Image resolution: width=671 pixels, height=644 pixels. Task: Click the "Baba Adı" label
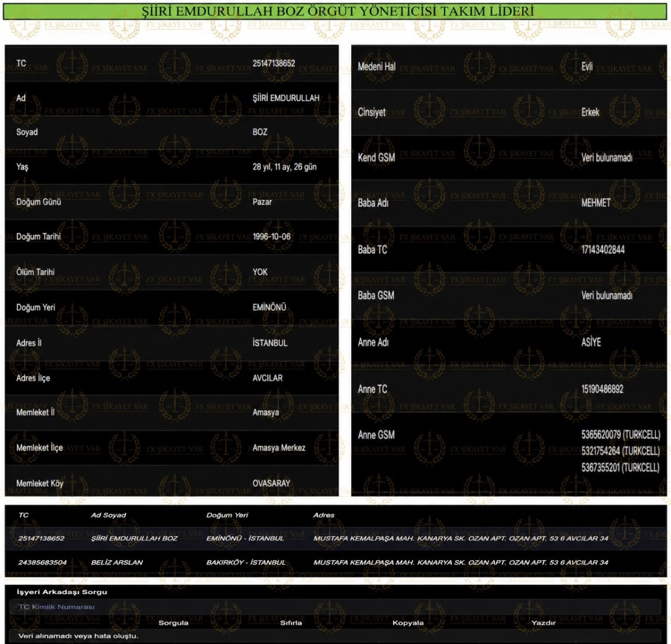coord(373,203)
